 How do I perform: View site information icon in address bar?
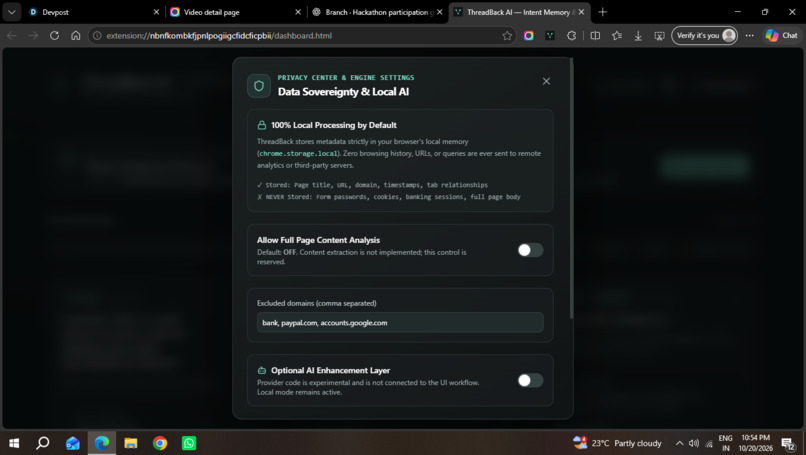(x=97, y=35)
